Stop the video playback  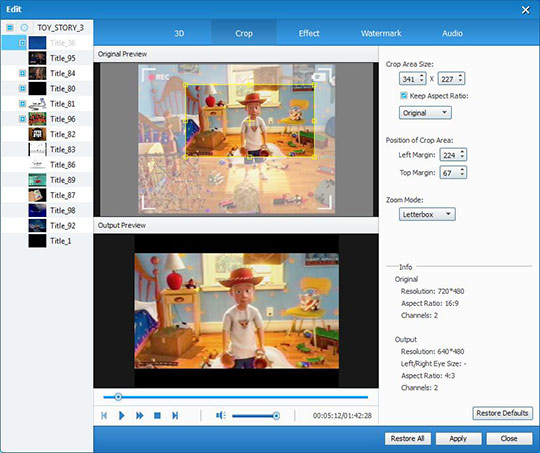(x=157, y=416)
